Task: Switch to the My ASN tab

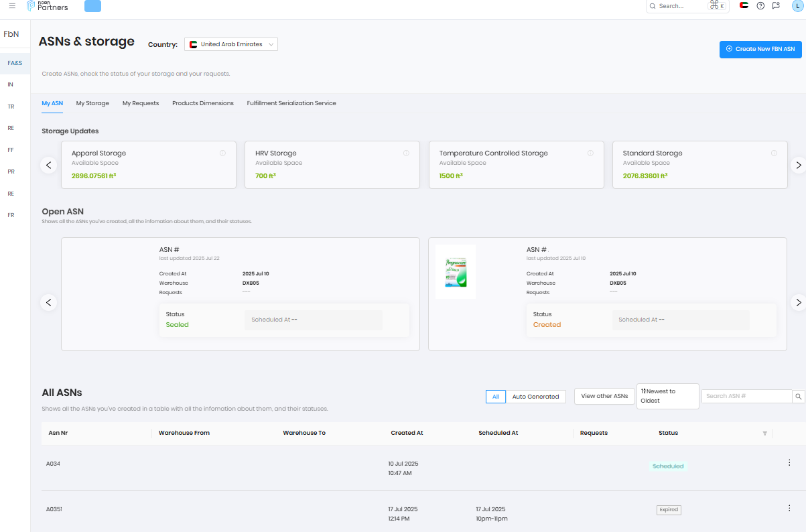Action: (52, 103)
